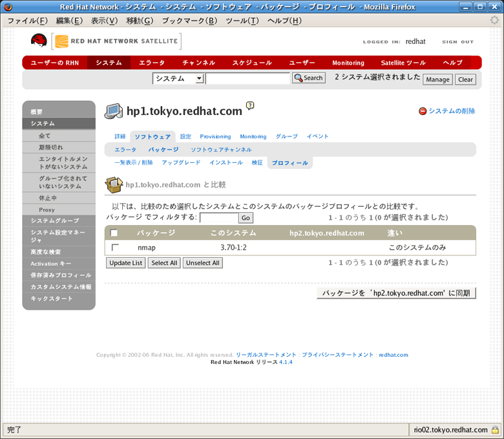Image resolution: width=504 pixels, height=439 pixels.
Task: Open the ブックマーク(B) menu
Action: (x=189, y=21)
